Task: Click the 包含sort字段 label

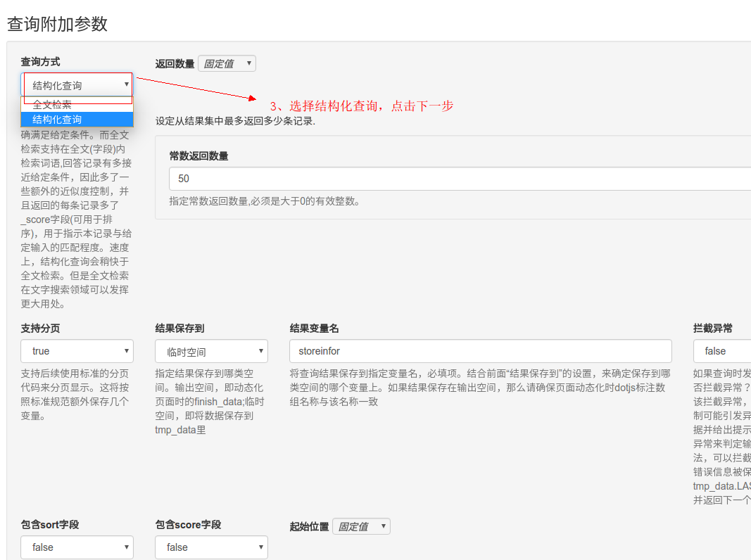Action: point(50,525)
